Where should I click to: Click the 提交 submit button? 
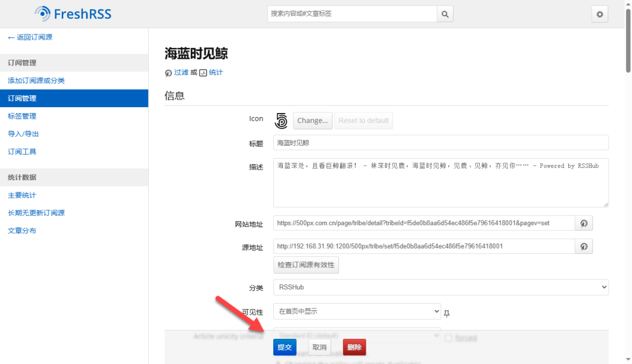(284, 346)
